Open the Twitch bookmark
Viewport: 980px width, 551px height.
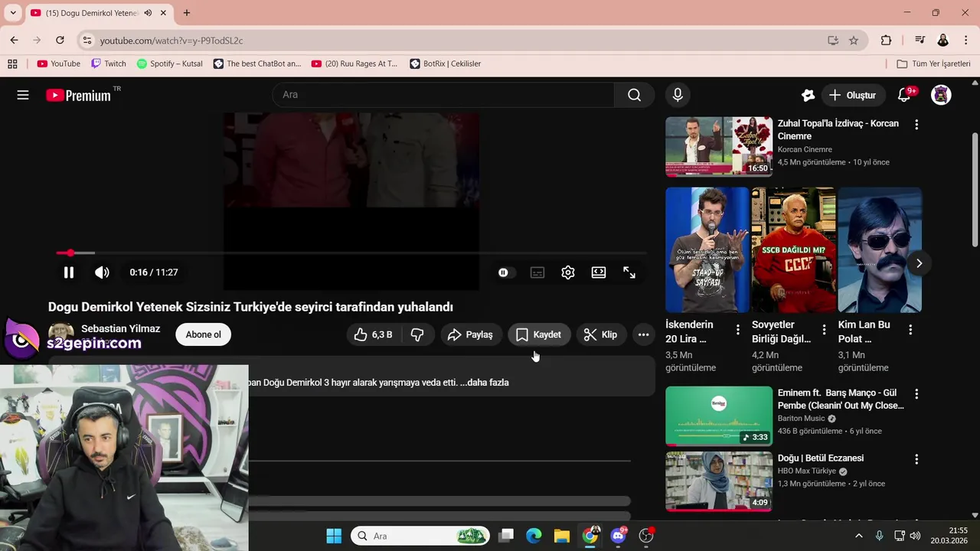tap(108, 64)
